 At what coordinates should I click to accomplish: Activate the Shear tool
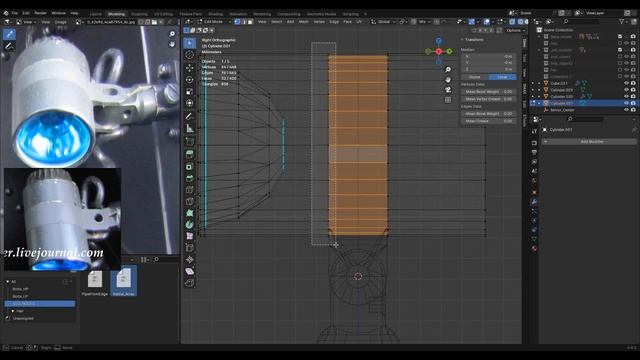190,271
